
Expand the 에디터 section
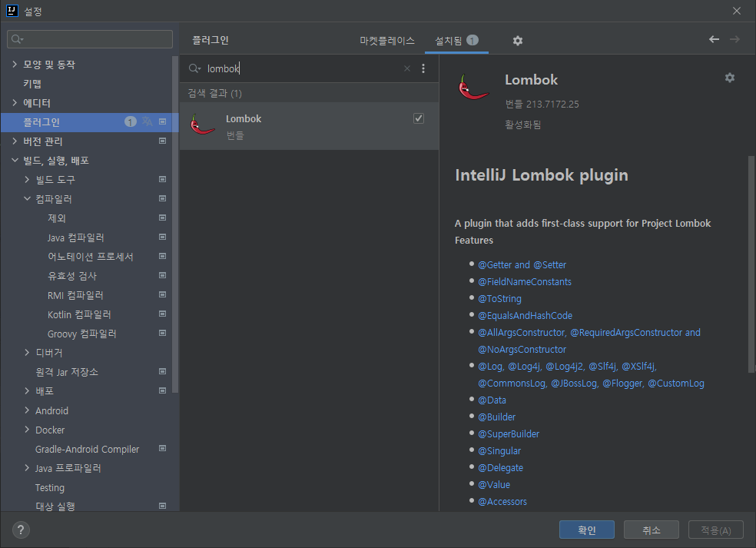[15, 103]
